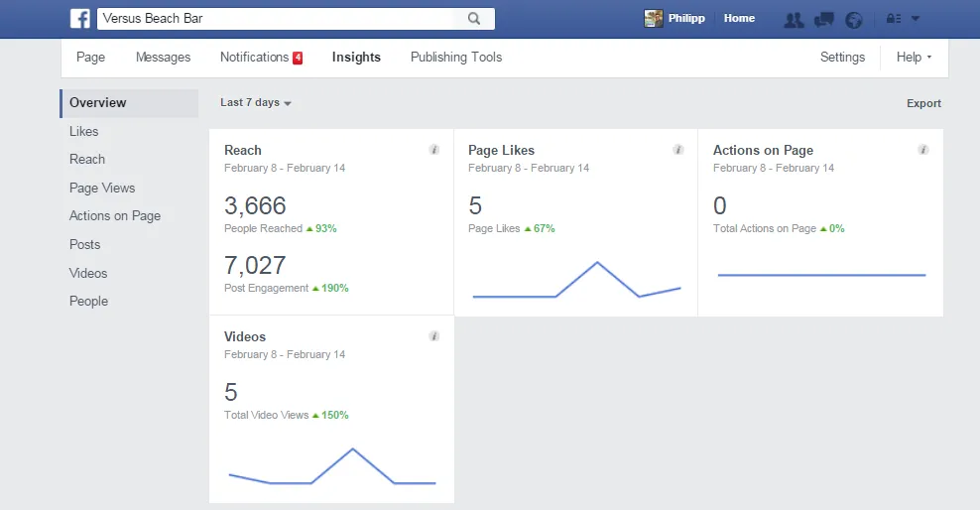
Task: Click the notifications badge showing 4
Action: point(299,58)
